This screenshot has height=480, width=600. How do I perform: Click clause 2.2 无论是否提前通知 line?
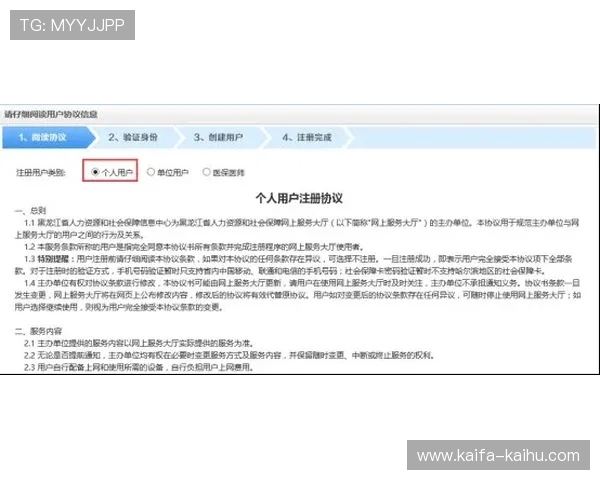coord(229,355)
